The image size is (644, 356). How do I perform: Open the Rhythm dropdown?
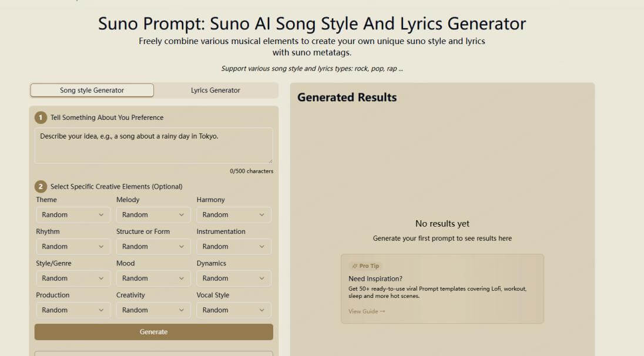click(x=73, y=246)
